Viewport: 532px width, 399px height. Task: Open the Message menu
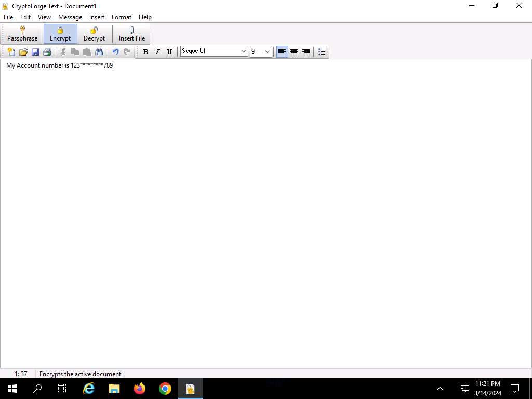click(x=70, y=17)
